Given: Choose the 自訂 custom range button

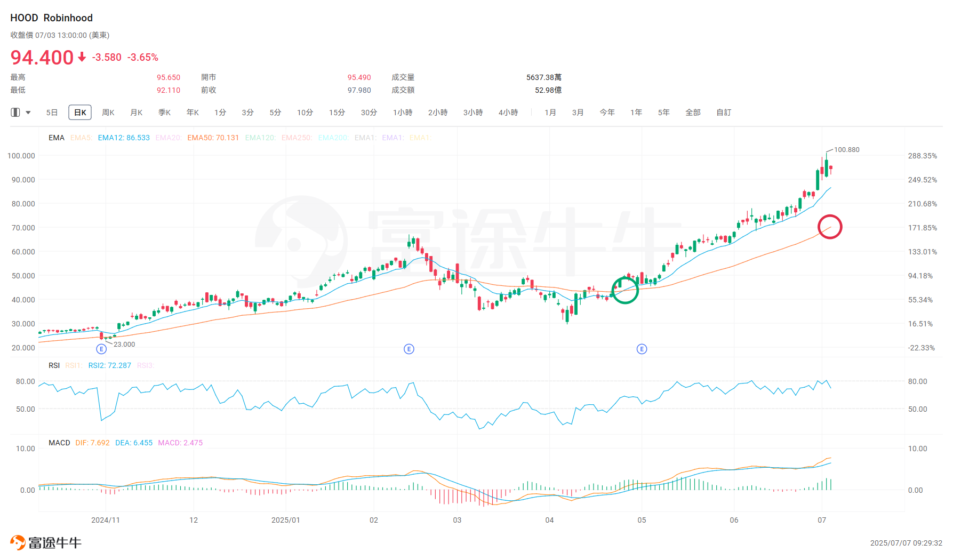Looking at the screenshot, I should point(724,113).
